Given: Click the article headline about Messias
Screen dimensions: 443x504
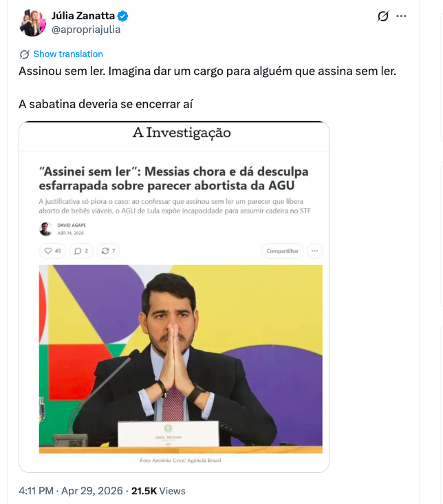Looking at the screenshot, I should [174, 178].
